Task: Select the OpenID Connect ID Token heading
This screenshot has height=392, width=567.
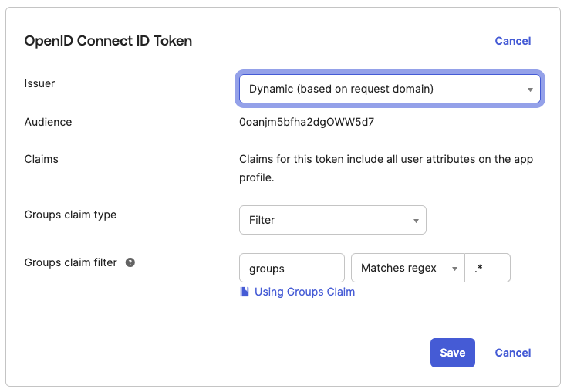Action: [x=108, y=41]
